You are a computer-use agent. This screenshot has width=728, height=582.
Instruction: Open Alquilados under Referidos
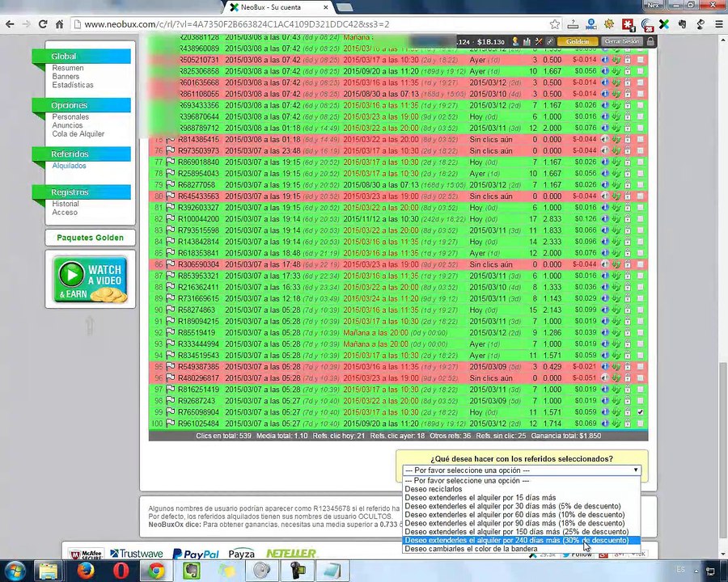pos(69,166)
